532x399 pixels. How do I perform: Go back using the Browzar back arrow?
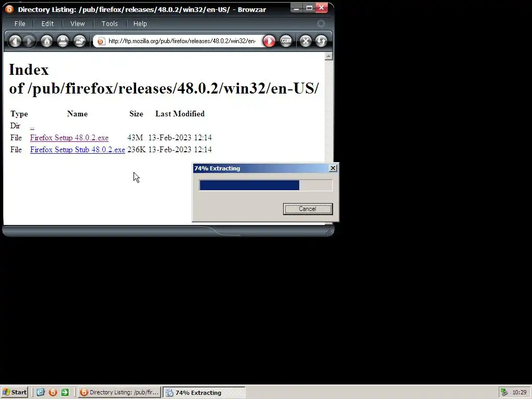click(x=15, y=42)
